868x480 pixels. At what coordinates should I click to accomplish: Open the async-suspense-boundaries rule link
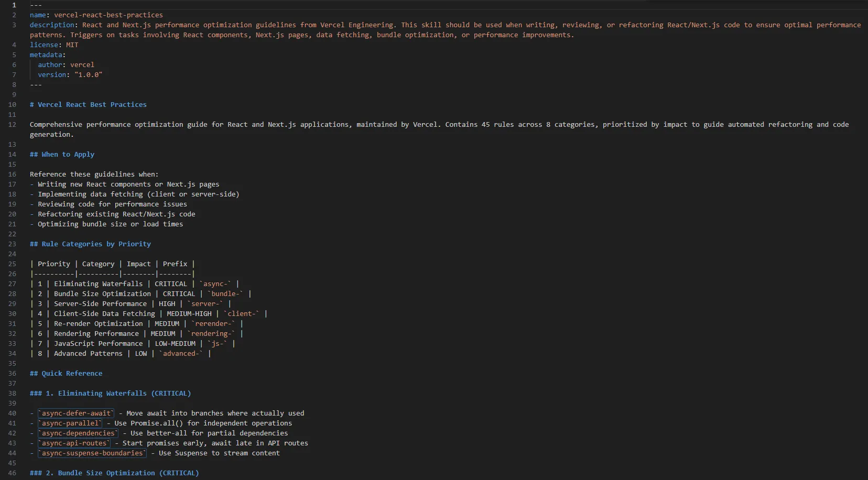pyautogui.click(x=92, y=453)
